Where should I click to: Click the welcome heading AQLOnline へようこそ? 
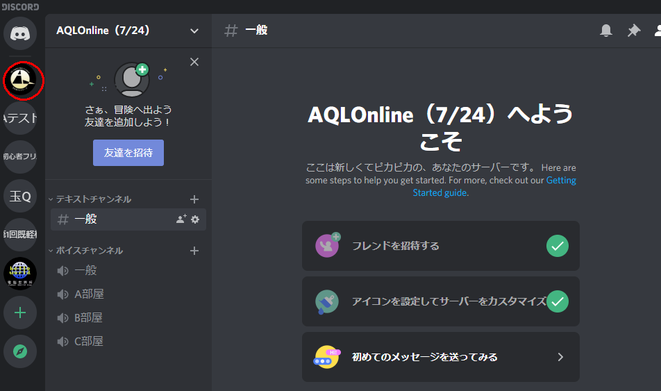point(441,127)
